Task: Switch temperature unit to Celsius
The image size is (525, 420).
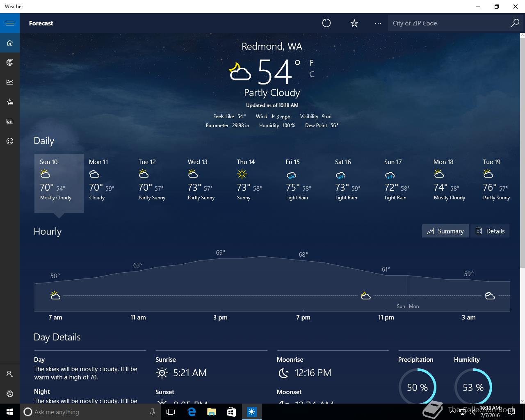Action: tap(312, 74)
